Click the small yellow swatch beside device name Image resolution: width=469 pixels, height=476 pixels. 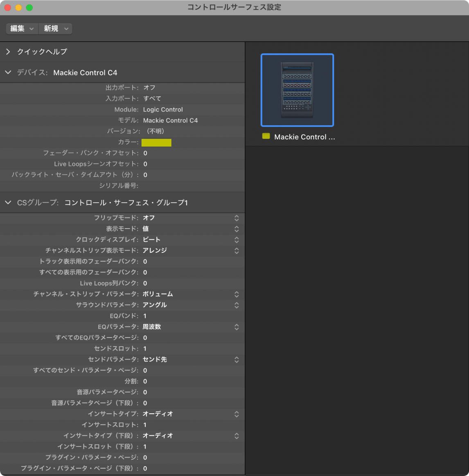[266, 136]
